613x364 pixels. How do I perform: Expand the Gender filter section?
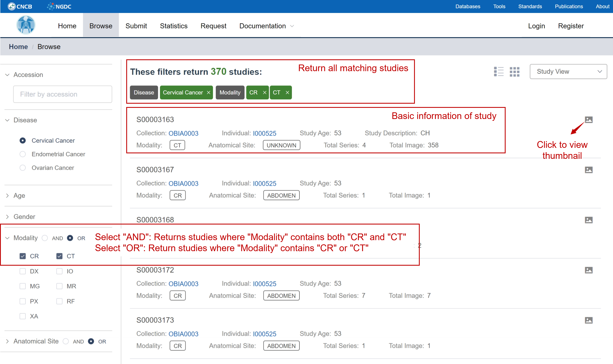tap(7, 217)
